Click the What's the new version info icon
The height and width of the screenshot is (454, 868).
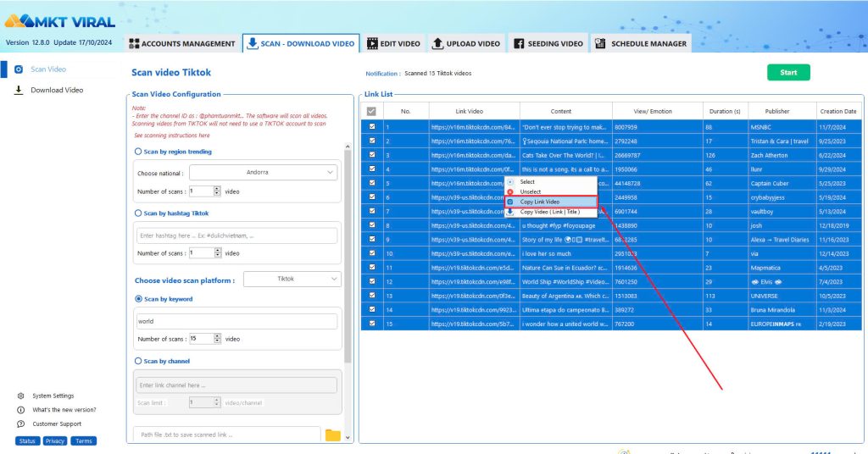[x=20, y=410]
